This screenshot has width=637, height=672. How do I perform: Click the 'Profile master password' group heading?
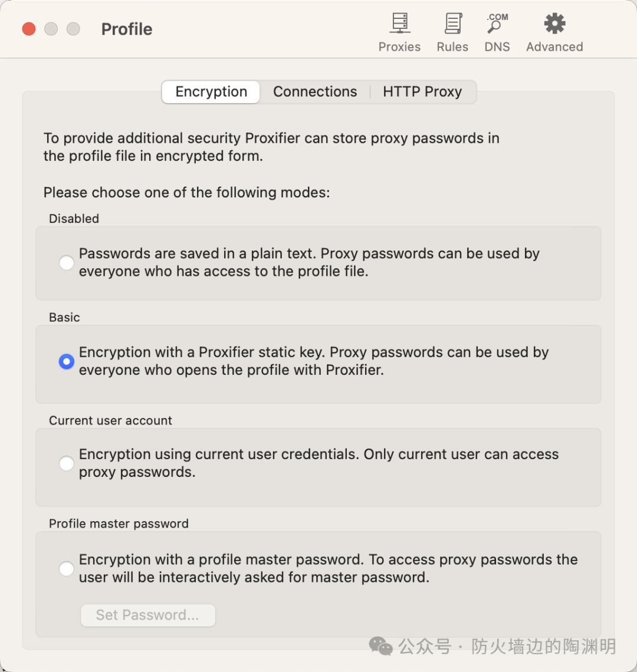[x=119, y=524]
